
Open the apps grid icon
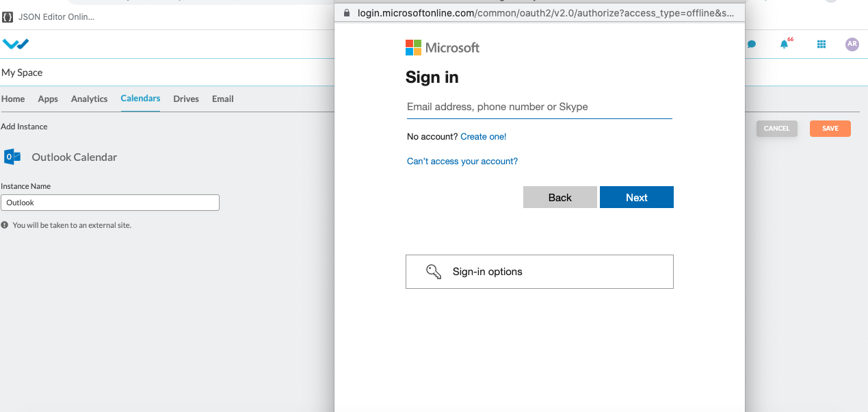point(821,44)
